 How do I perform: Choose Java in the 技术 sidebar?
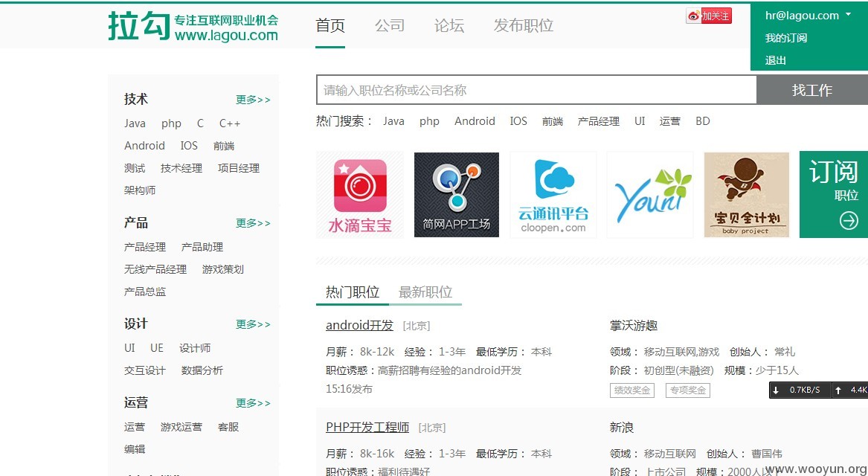pyautogui.click(x=135, y=123)
